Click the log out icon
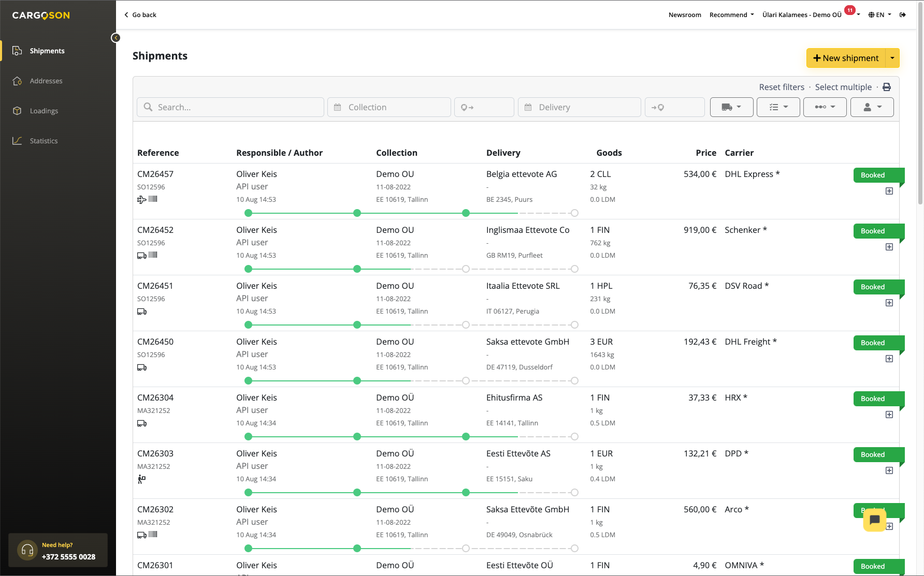 point(903,15)
